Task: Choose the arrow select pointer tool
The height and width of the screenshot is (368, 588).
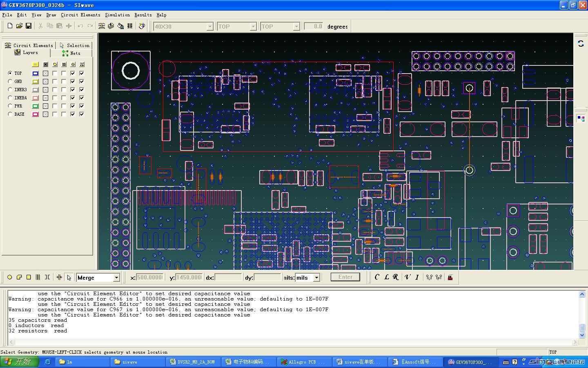Action: point(69,277)
